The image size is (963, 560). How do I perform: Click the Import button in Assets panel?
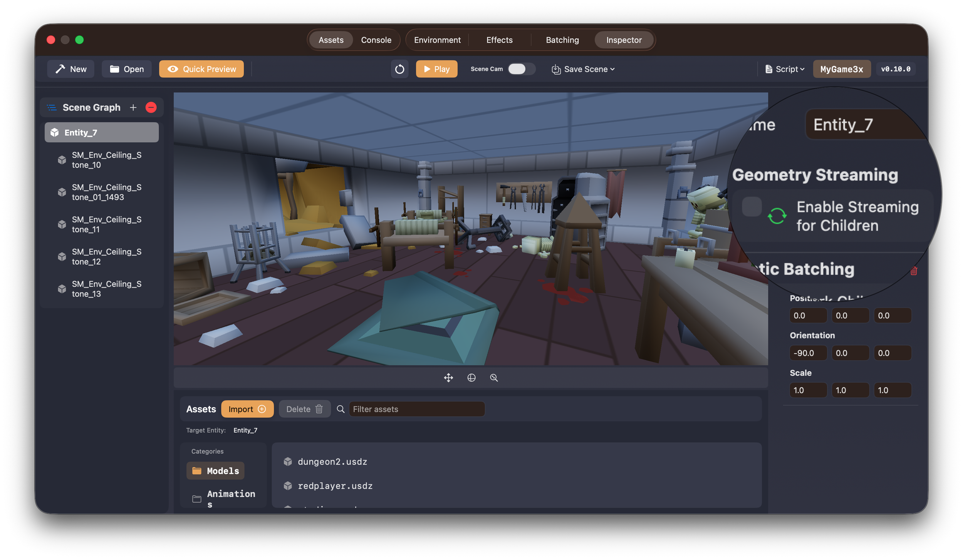(x=247, y=409)
